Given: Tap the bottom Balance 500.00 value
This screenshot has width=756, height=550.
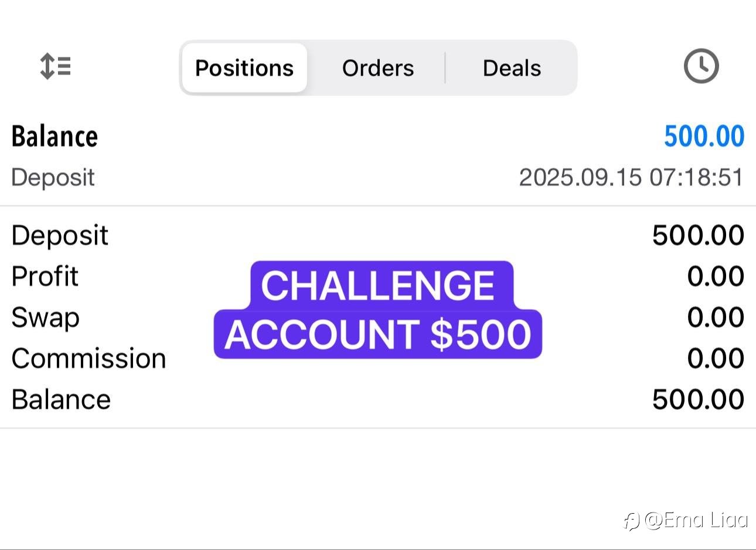Looking at the screenshot, I should click(x=698, y=399).
